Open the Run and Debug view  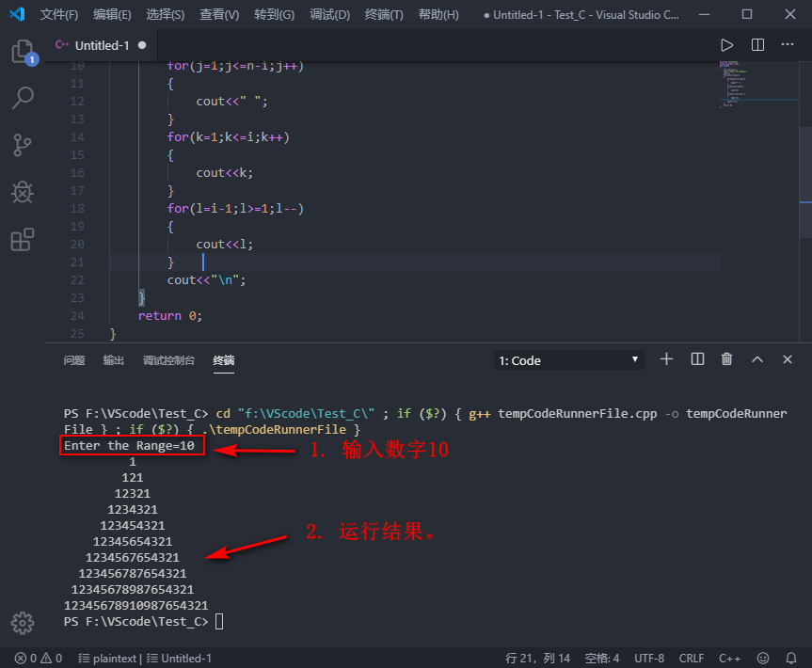[23, 192]
